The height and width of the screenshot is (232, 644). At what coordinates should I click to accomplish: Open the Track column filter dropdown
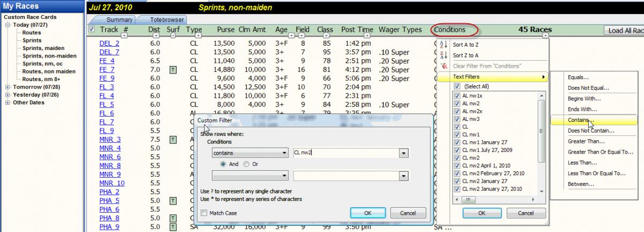pyautogui.click(x=125, y=36)
